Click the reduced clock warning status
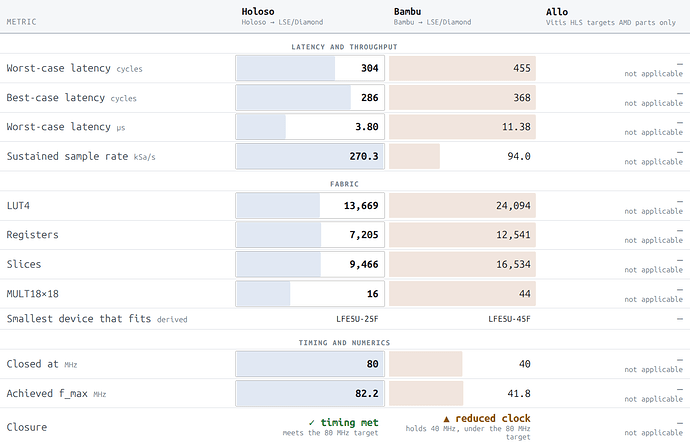 pyautogui.click(x=487, y=418)
